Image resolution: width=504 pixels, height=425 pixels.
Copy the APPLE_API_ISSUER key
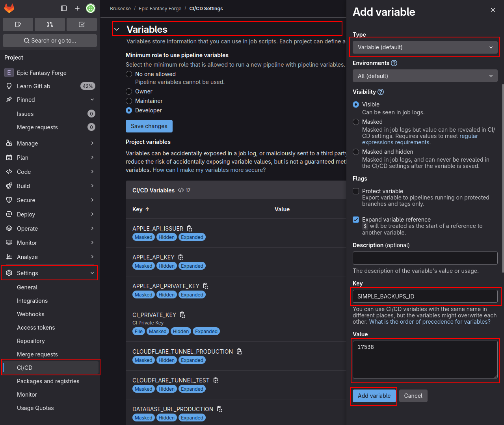coord(190,229)
